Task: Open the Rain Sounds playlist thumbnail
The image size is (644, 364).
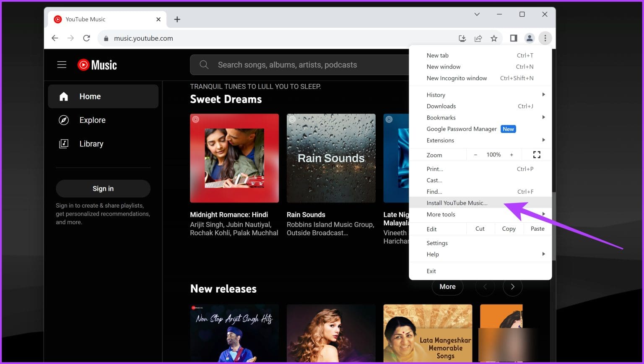Action: (x=331, y=158)
